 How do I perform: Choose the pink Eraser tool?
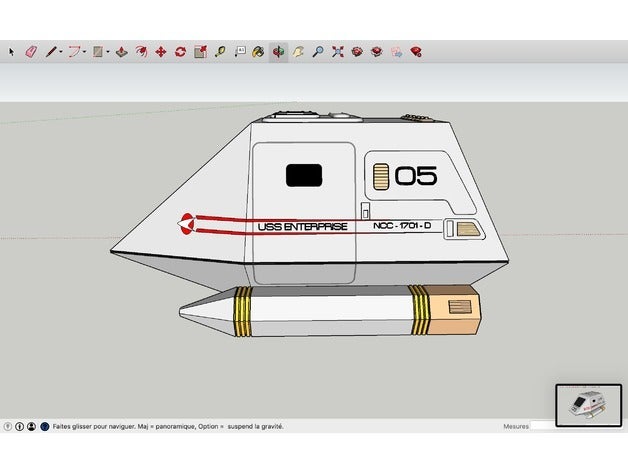pos(31,52)
